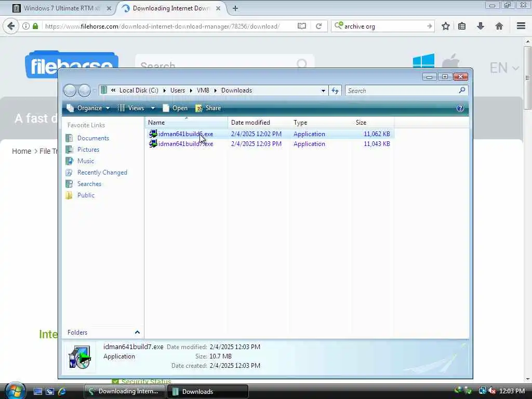Click Windows Start orb
Screen dimensions: 532x399
coord(14,390)
